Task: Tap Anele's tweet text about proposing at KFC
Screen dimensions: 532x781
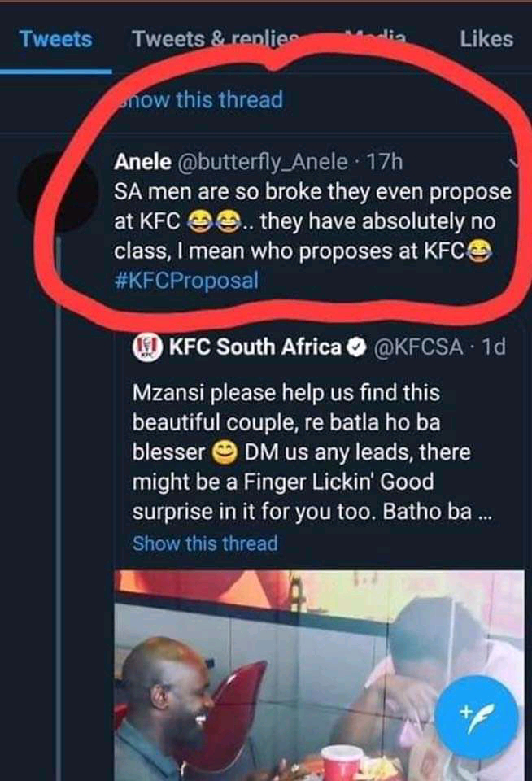Action: click(x=309, y=222)
